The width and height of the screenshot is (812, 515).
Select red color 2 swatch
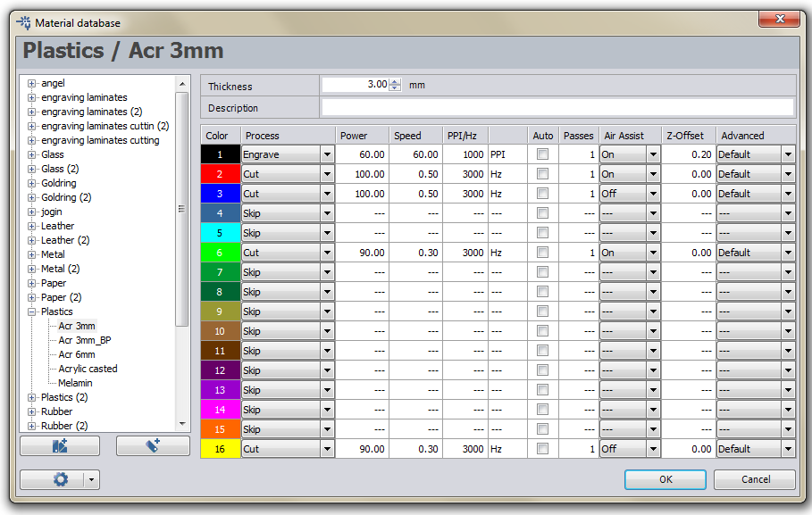click(x=220, y=174)
